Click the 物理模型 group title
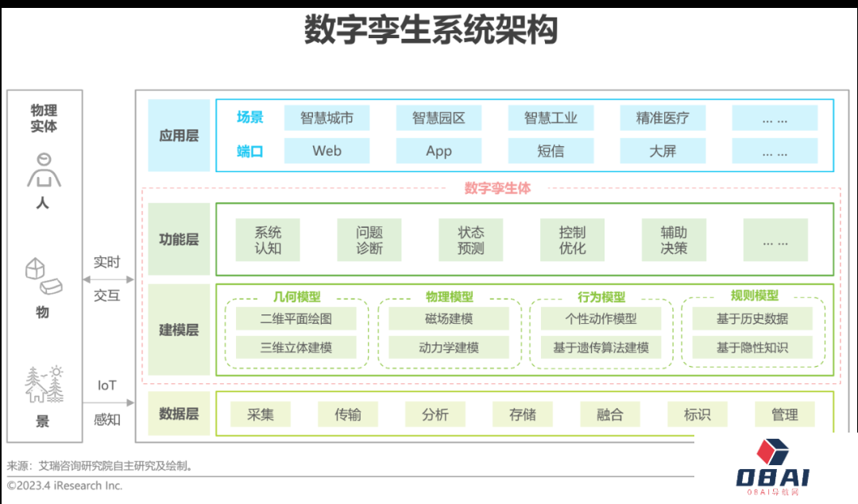This screenshot has width=858, height=504. [x=449, y=297]
